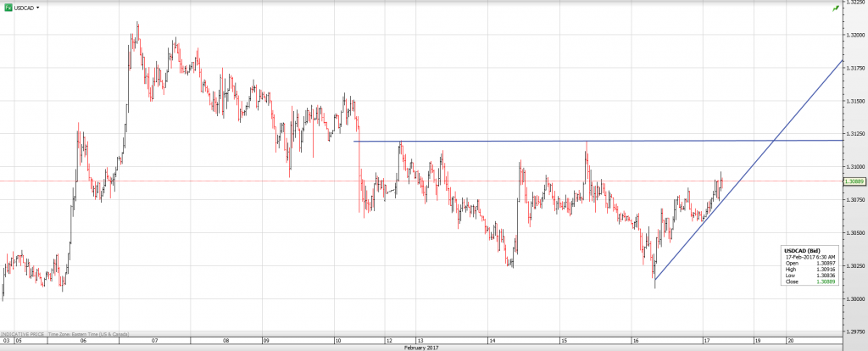Click date 20 on the time axis
Screen dimensions: 868x351
790,340
